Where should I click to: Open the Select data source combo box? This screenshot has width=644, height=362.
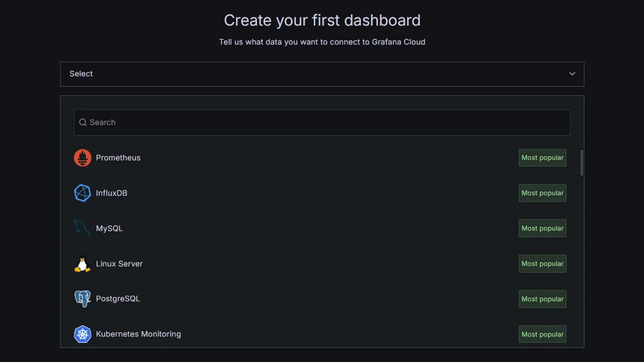(x=322, y=74)
